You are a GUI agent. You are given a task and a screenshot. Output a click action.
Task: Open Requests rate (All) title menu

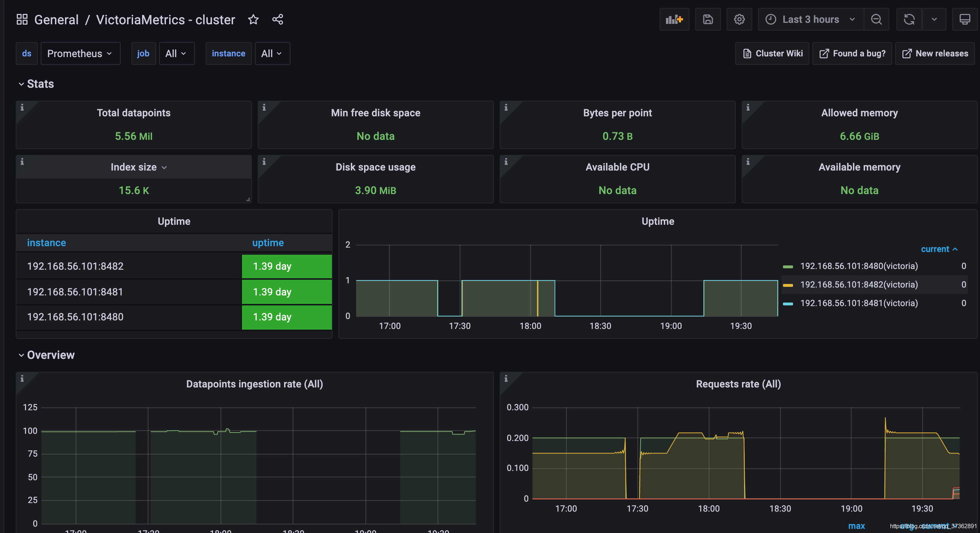click(x=738, y=384)
